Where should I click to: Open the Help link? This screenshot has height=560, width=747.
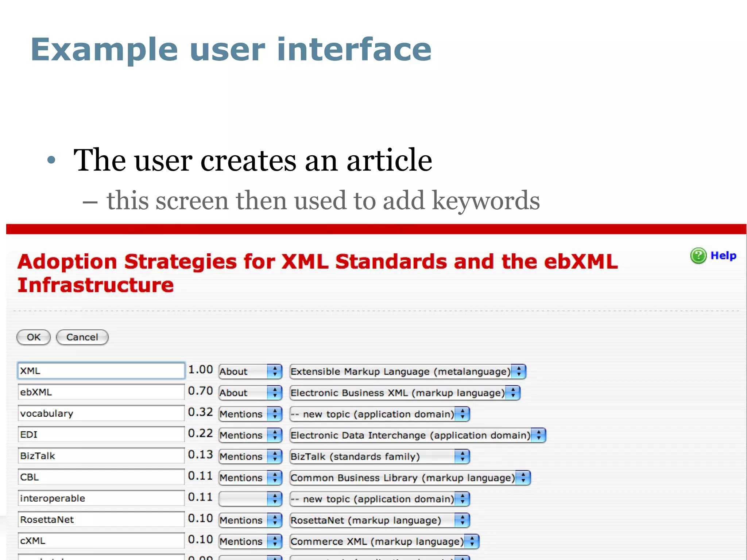(x=723, y=256)
